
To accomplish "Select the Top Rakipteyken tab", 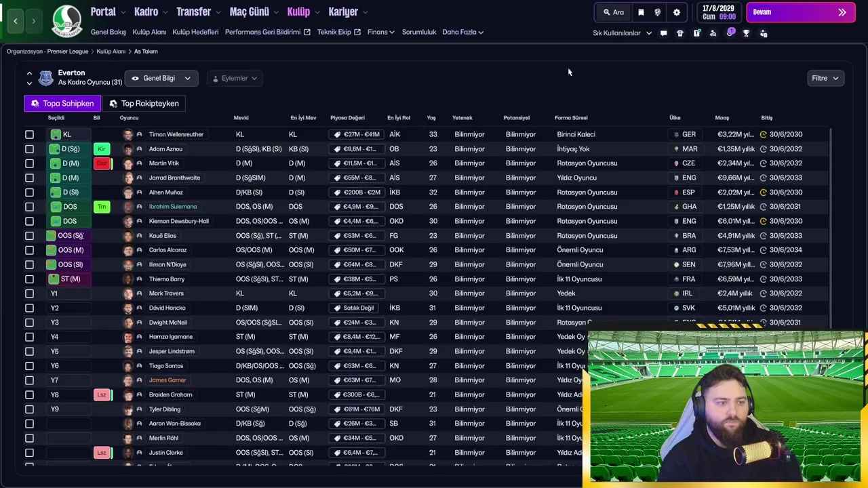I will [x=144, y=104].
